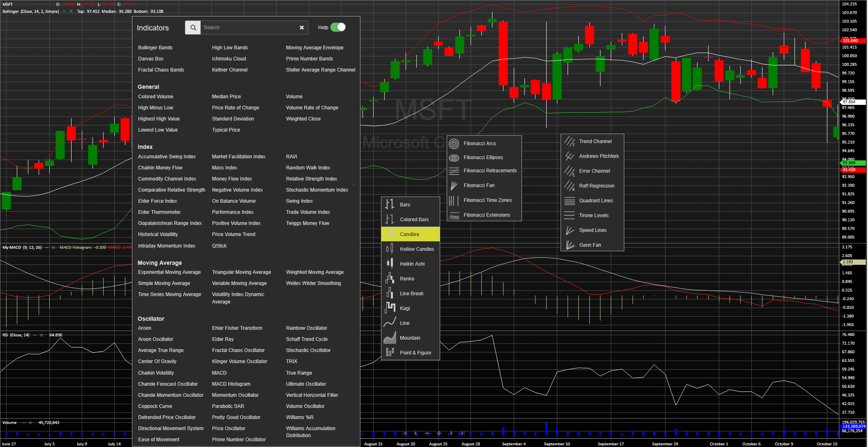Remove the Bollinger indicator with its X
This screenshot has height=447, width=868.
71,11
